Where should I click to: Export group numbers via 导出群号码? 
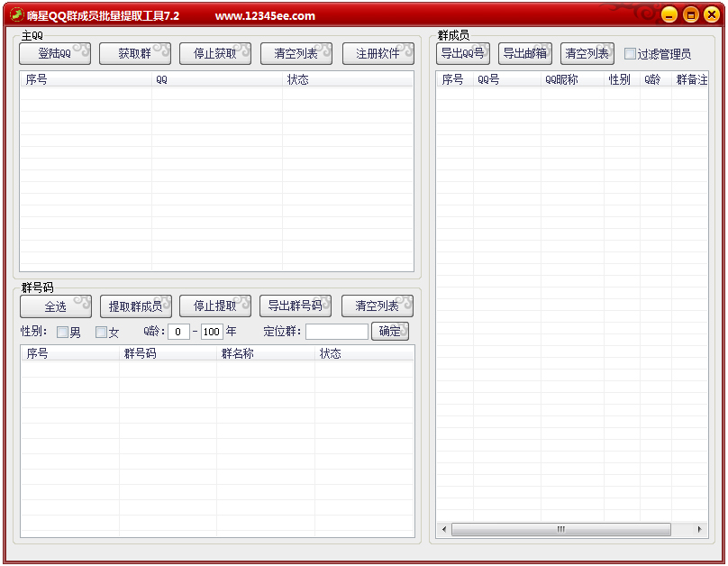coord(296,306)
